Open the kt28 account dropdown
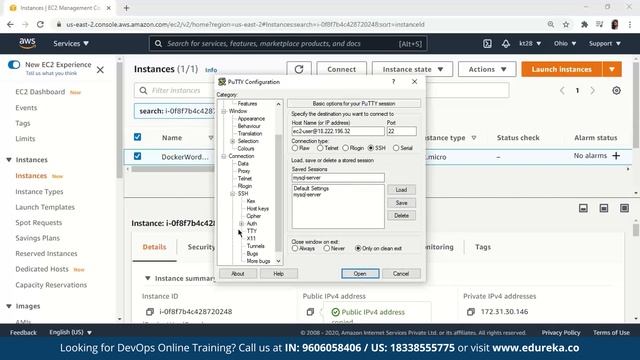Viewport: 640px width, 360px height. pos(530,43)
